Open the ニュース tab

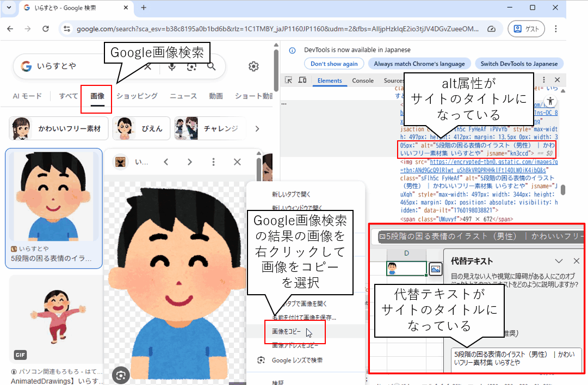click(183, 96)
